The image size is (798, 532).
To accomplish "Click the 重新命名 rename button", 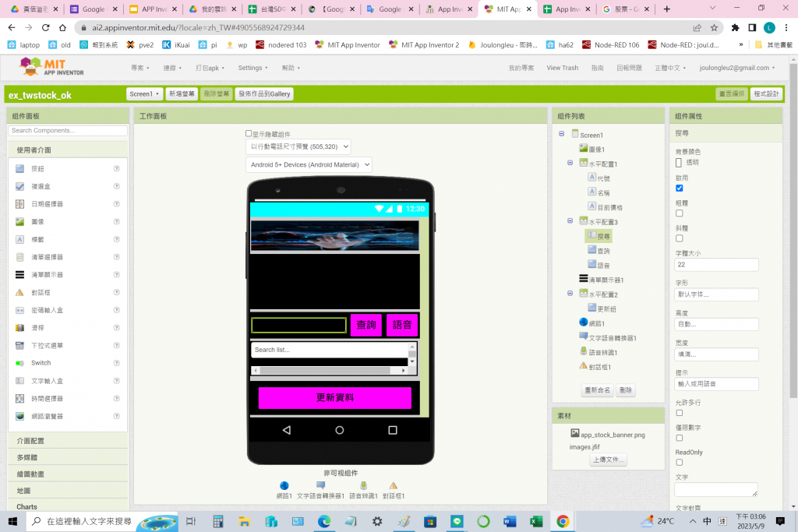I will (x=597, y=390).
